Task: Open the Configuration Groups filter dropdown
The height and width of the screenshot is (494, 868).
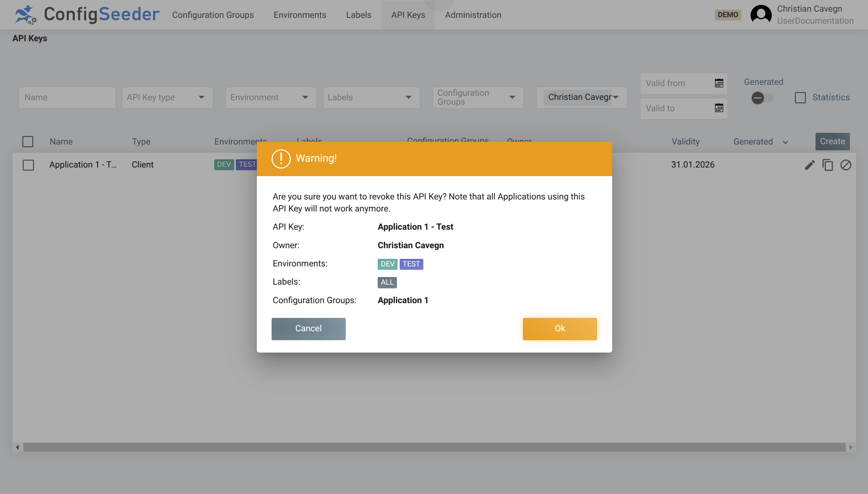Action: click(x=478, y=97)
